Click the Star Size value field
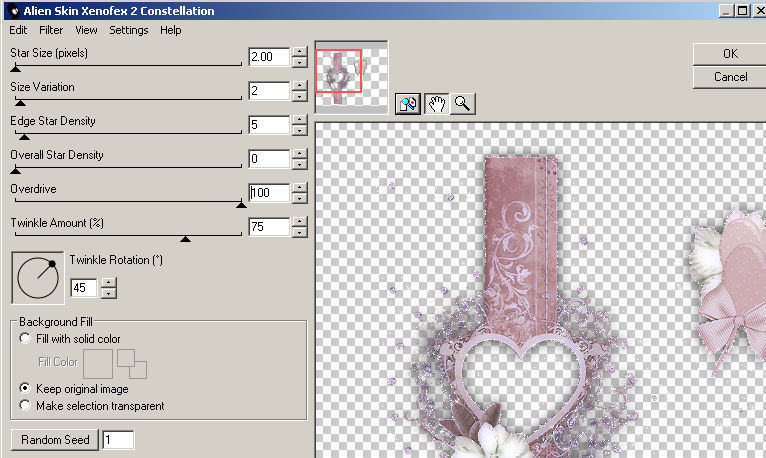Viewport: 766px width, 458px height. (269, 57)
